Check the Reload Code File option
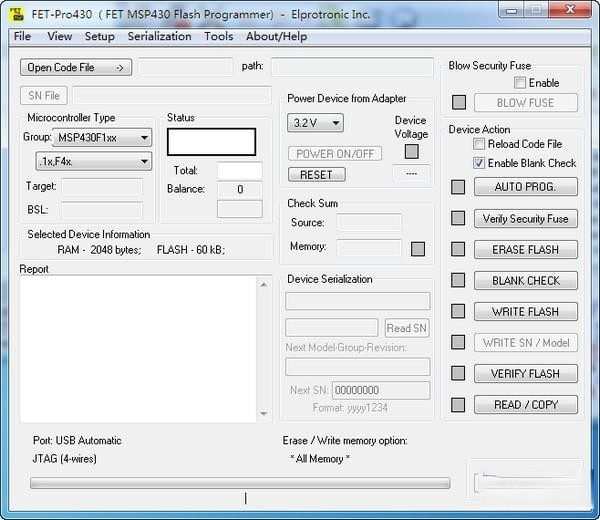 (x=479, y=144)
